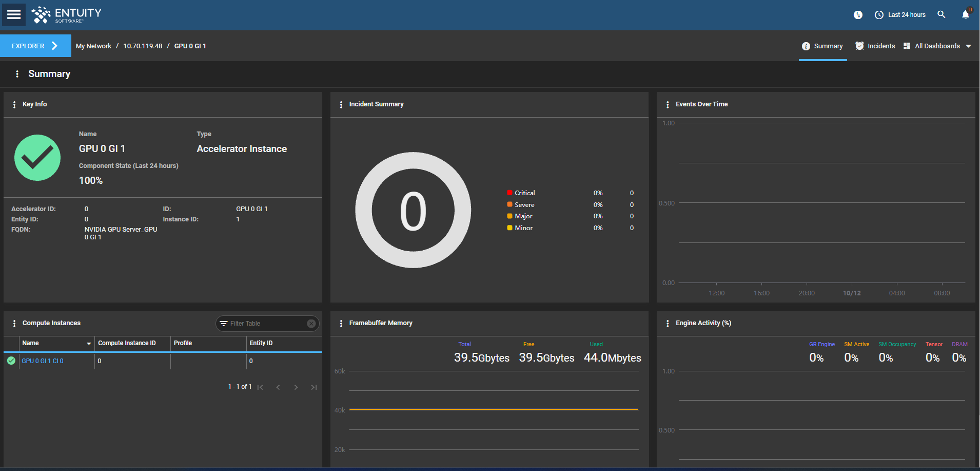Viewport: 980px width, 471px height.
Task: Click the search magnifier icon
Action: click(941, 14)
